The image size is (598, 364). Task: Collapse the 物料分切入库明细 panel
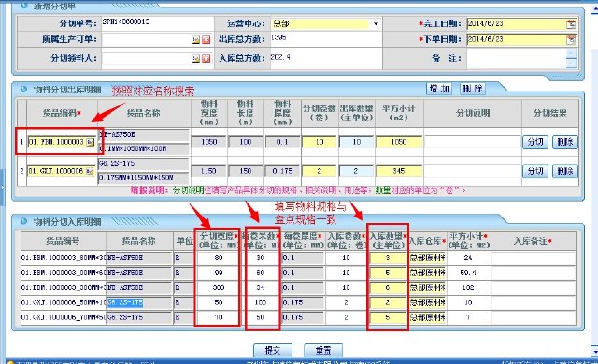tap(23, 221)
